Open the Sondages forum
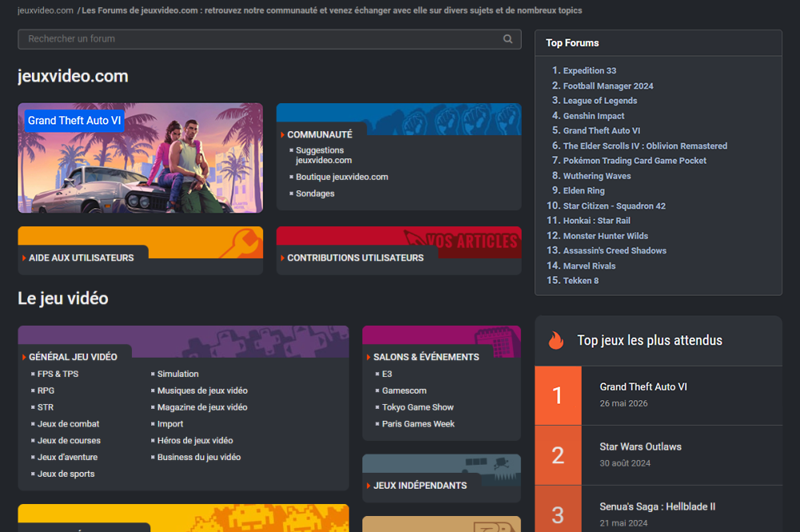 tap(314, 194)
